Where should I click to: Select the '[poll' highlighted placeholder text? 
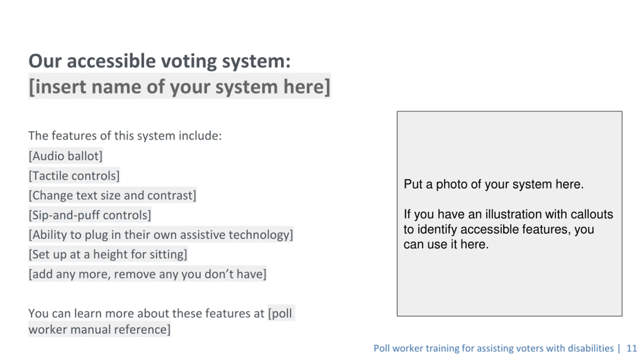pyautogui.click(x=281, y=313)
